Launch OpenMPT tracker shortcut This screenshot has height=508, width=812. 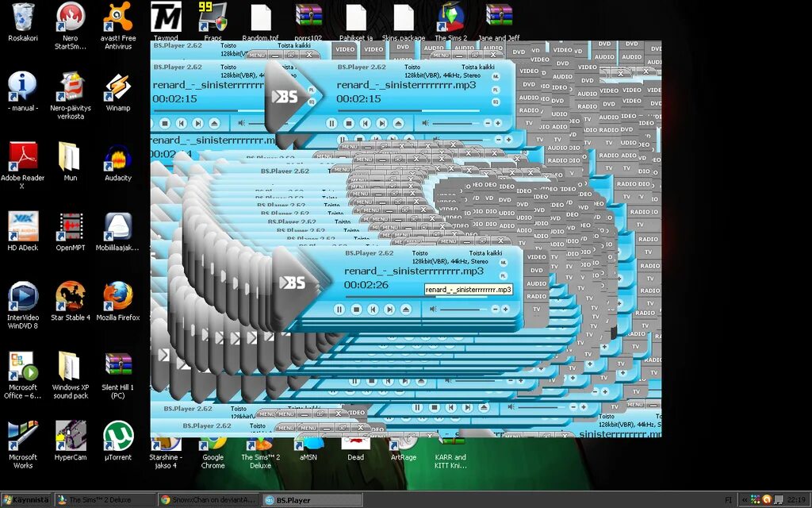pyautogui.click(x=71, y=231)
